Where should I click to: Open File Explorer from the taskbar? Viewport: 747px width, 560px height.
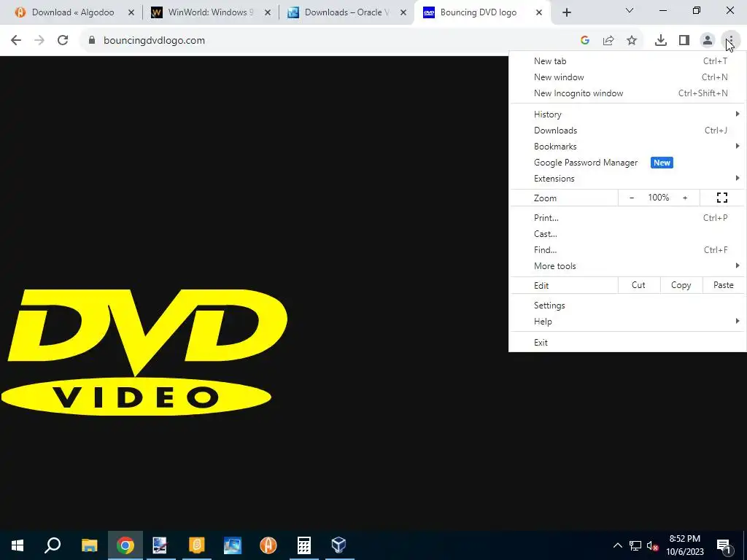tap(89, 545)
